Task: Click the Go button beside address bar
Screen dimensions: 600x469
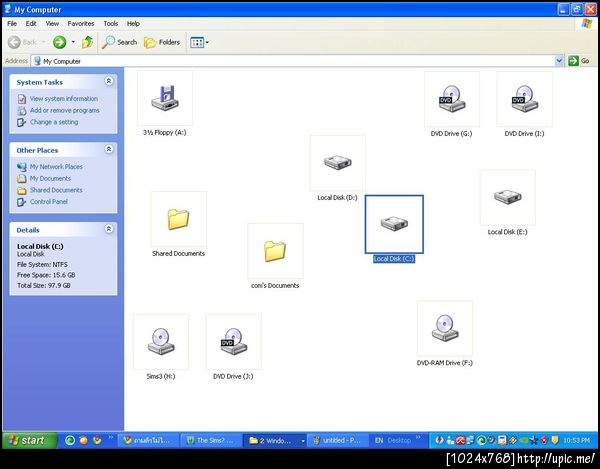Action: [579, 61]
